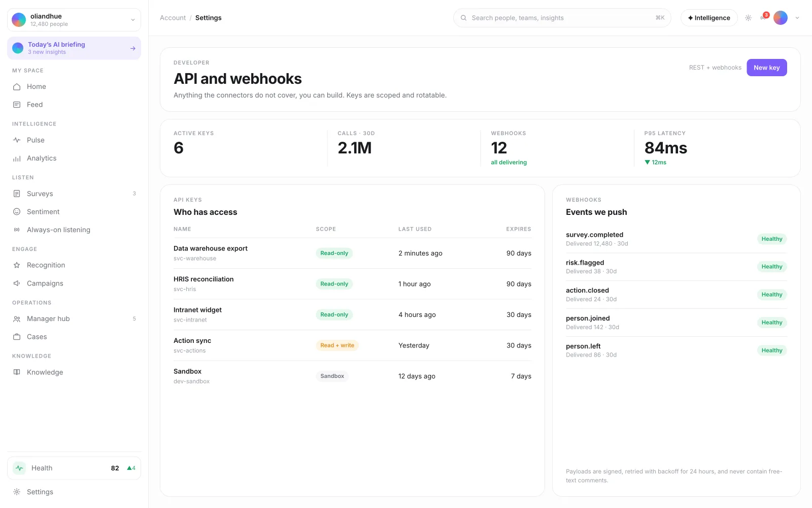Click the Pulse waveform icon
The height and width of the screenshot is (508, 812).
17,140
